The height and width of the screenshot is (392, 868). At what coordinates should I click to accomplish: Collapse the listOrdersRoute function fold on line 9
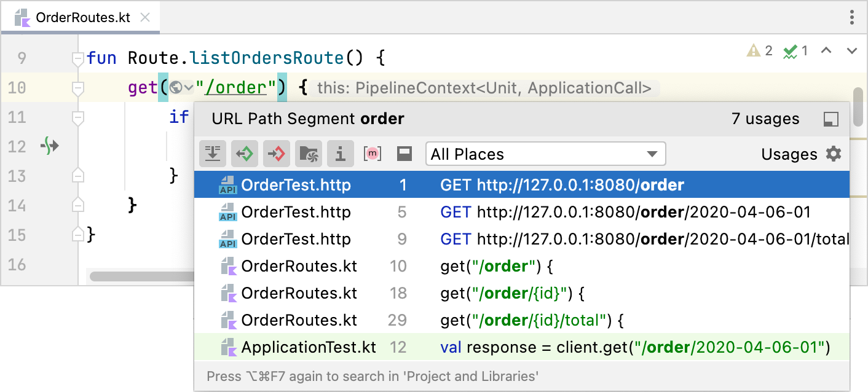point(77,58)
